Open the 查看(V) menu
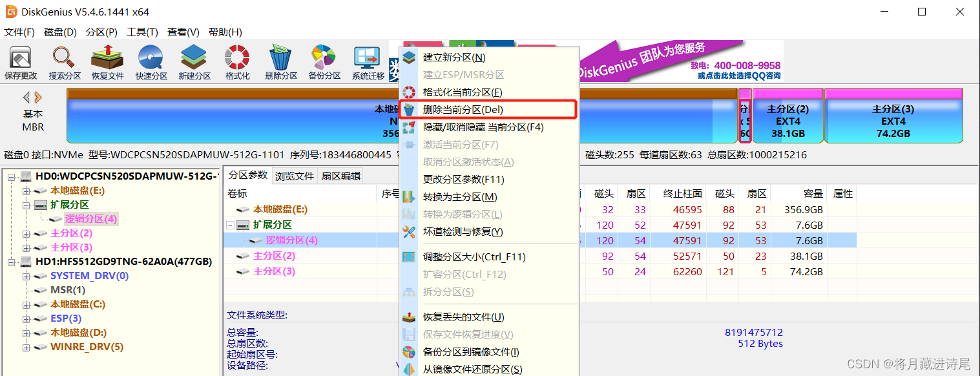980x376 pixels. [183, 32]
